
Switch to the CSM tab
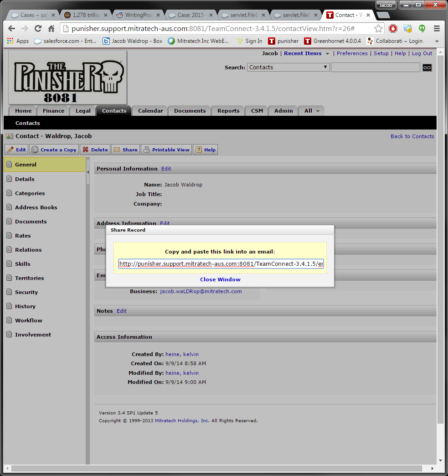click(257, 111)
